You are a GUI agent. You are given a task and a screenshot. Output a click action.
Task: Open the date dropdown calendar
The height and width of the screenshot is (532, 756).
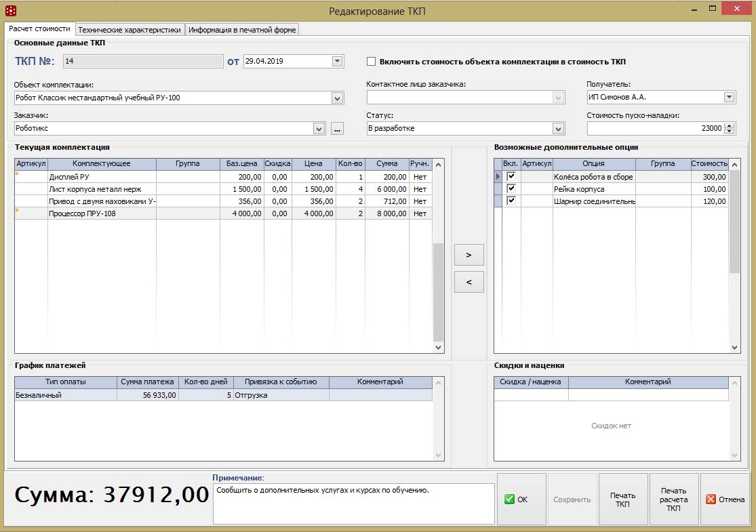(338, 61)
